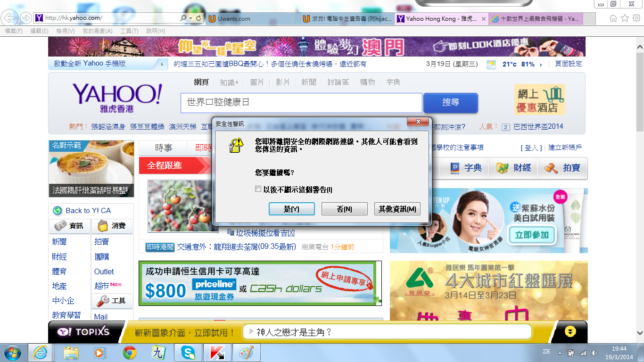Click the 巴西世界盃2014 trending link
644x362 pixels.
click(x=538, y=126)
